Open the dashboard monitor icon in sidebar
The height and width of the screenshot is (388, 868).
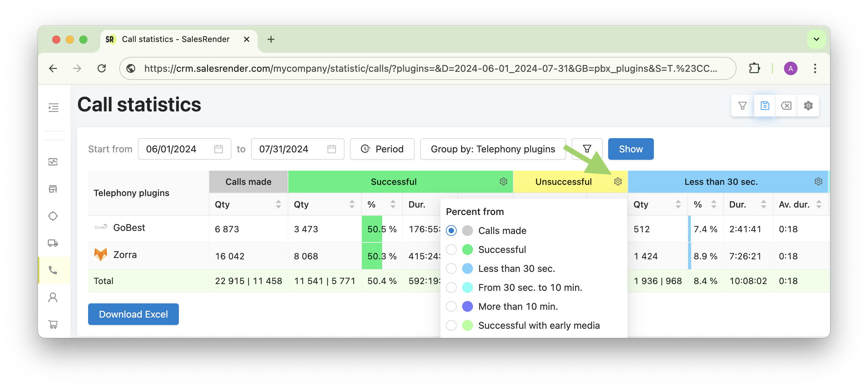[x=53, y=162]
